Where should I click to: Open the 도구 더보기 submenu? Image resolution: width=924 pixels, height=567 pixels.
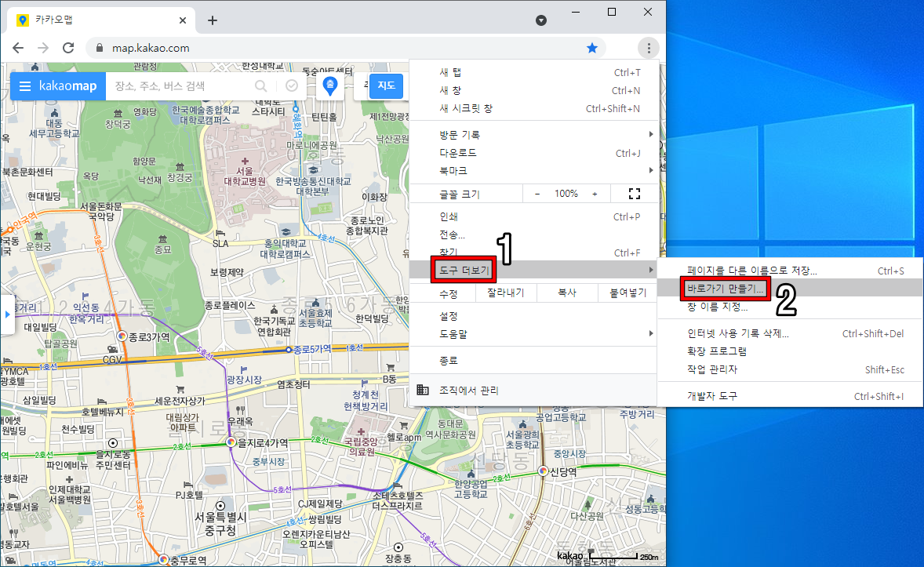pos(533,270)
